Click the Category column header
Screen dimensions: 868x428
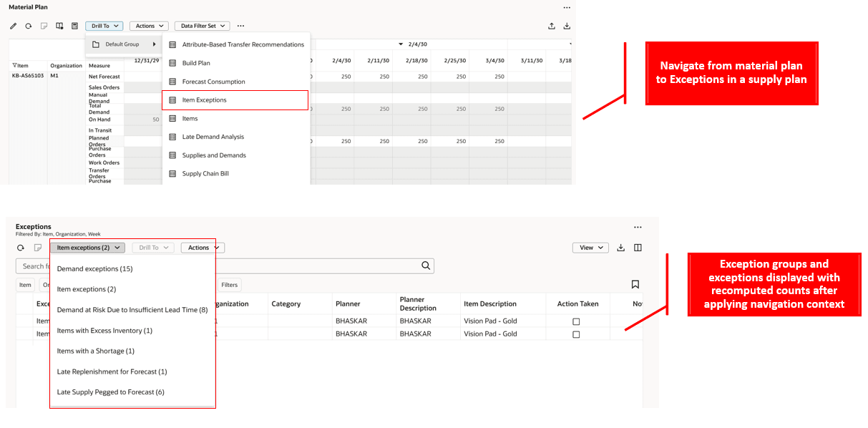[286, 304]
